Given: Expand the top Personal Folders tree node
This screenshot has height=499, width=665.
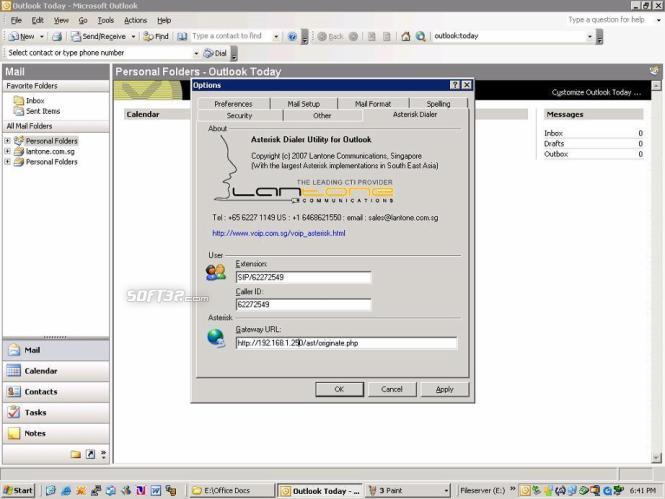Looking at the screenshot, I should point(7,140).
